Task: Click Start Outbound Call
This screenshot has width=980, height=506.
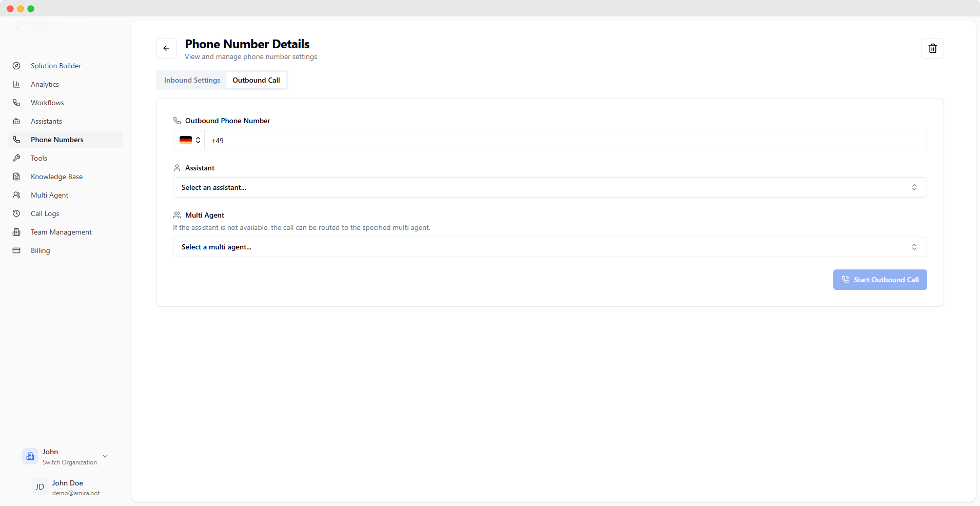Action: point(879,280)
